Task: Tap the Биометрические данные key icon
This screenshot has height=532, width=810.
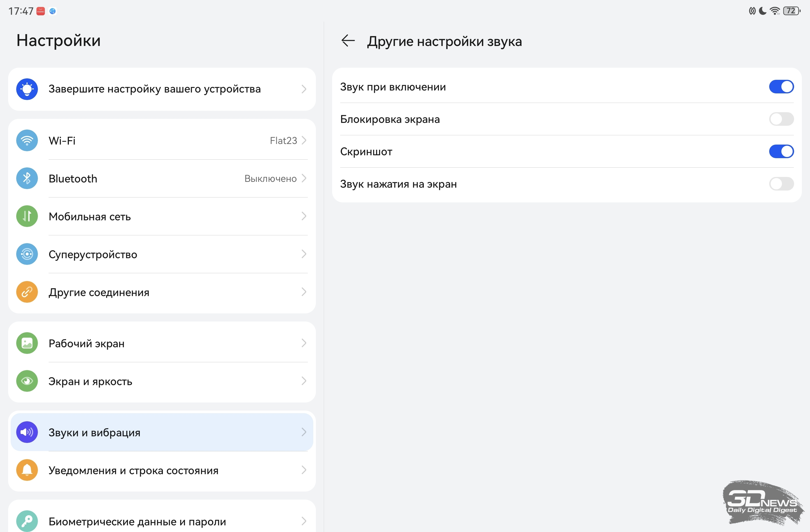Action: pos(27,521)
